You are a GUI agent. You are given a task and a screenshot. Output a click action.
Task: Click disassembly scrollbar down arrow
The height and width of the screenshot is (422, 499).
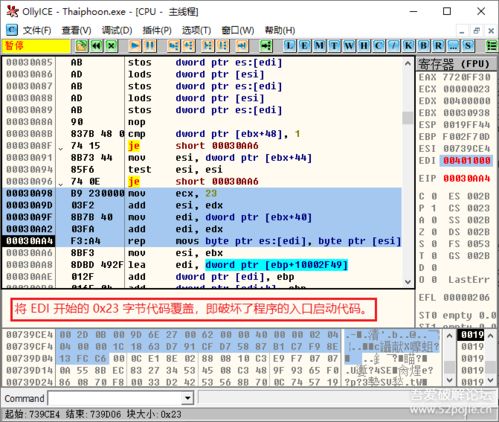click(x=408, y=282)
